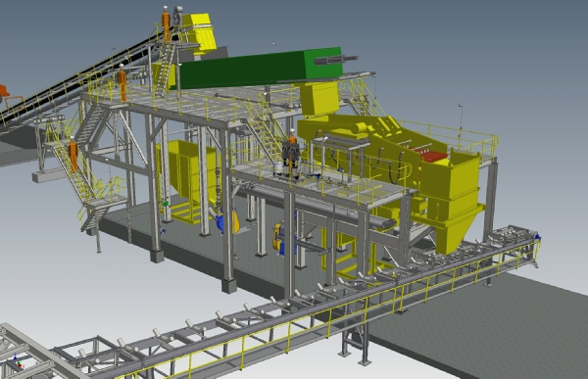
Task: Select the orange worker descending left staircase
Action: click(x=73, y=154)
